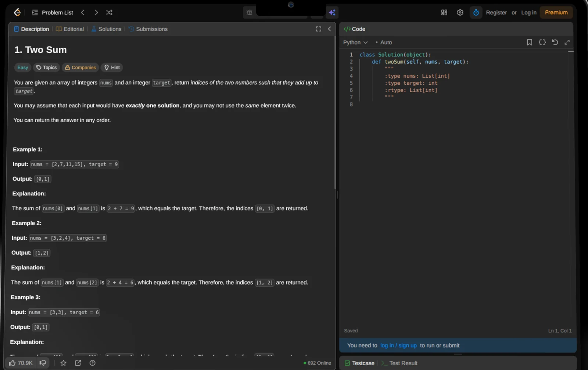The height and width of the screenshot is (370, 588).
Task: Open the feedback help icon
Action: pyautogui.click(x=93, y=363)
